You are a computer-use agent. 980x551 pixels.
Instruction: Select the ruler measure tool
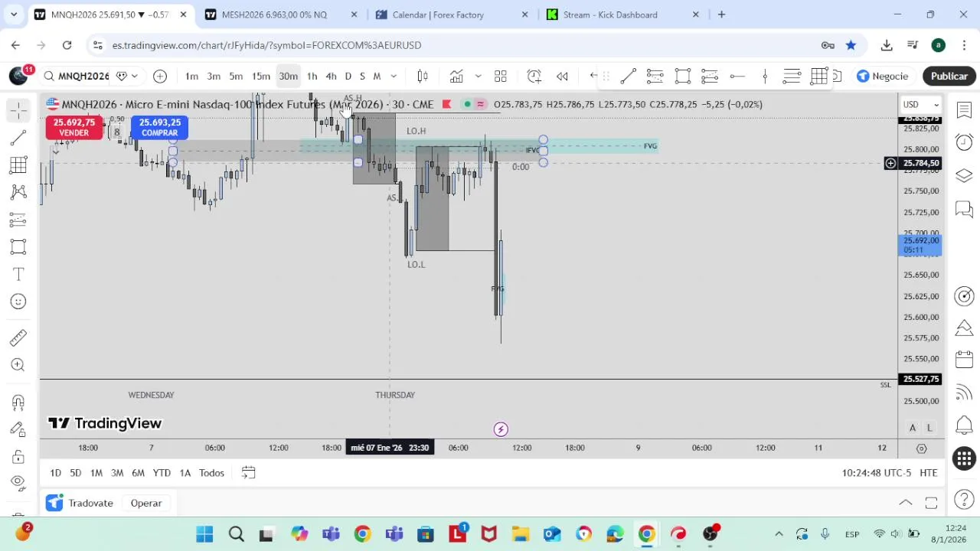pos(18,337)
